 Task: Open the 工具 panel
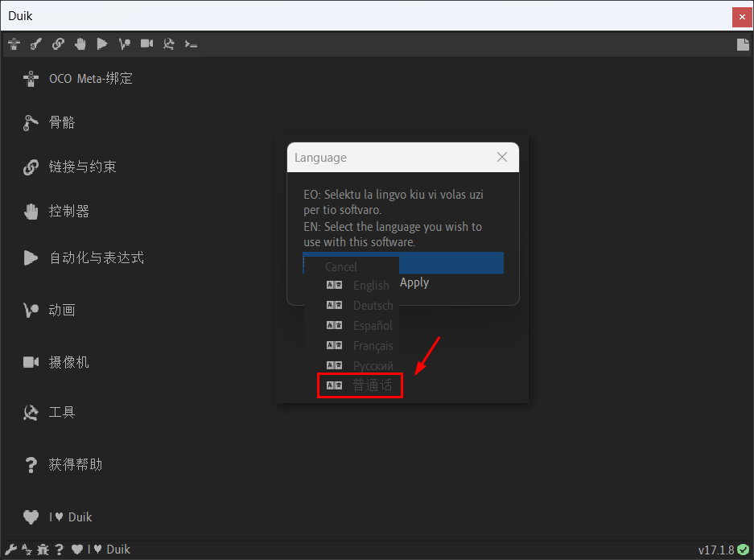(49, 413)
